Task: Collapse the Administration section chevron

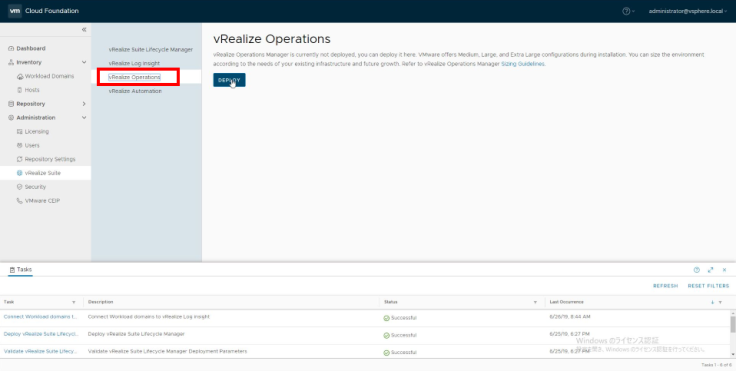Action: click(x=84, y=117)
